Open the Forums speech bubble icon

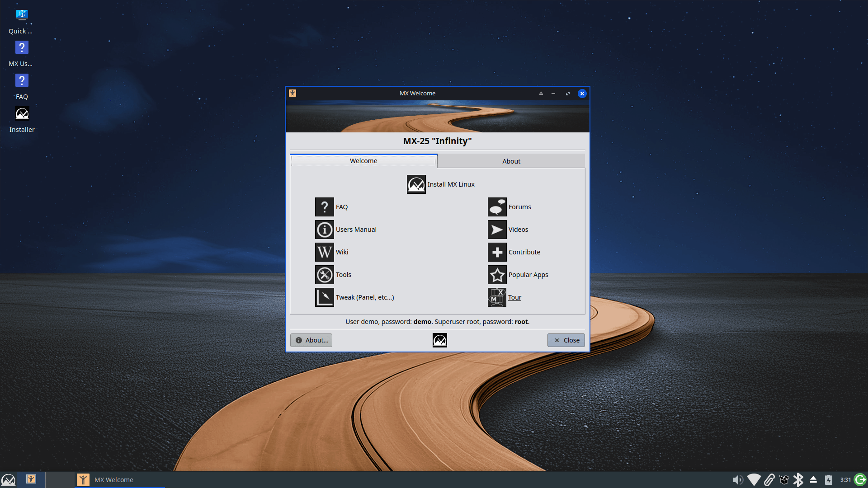pyautogui.click(x=497, y=207)
